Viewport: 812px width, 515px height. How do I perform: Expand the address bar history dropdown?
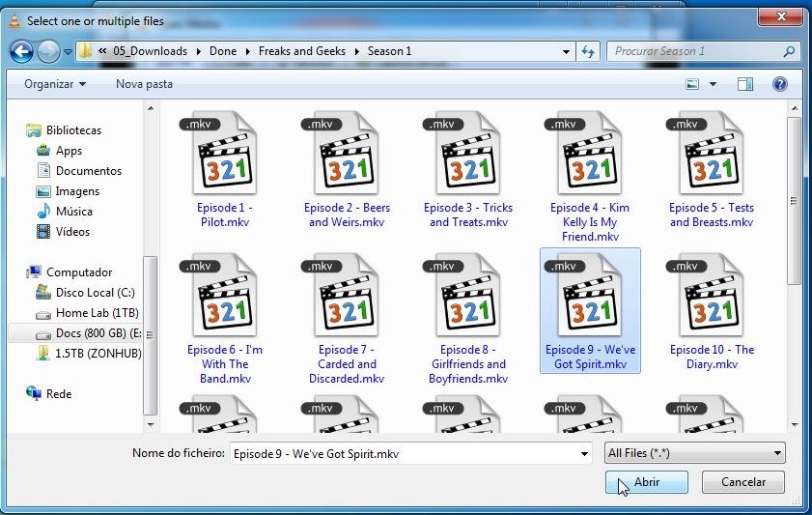click(x=566, y=51)
